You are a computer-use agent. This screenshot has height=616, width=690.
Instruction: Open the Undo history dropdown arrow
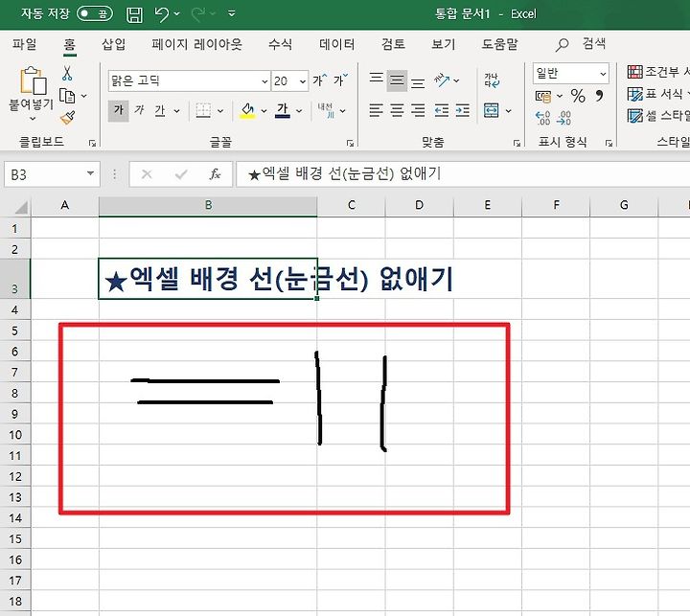(x=177, y=14)
